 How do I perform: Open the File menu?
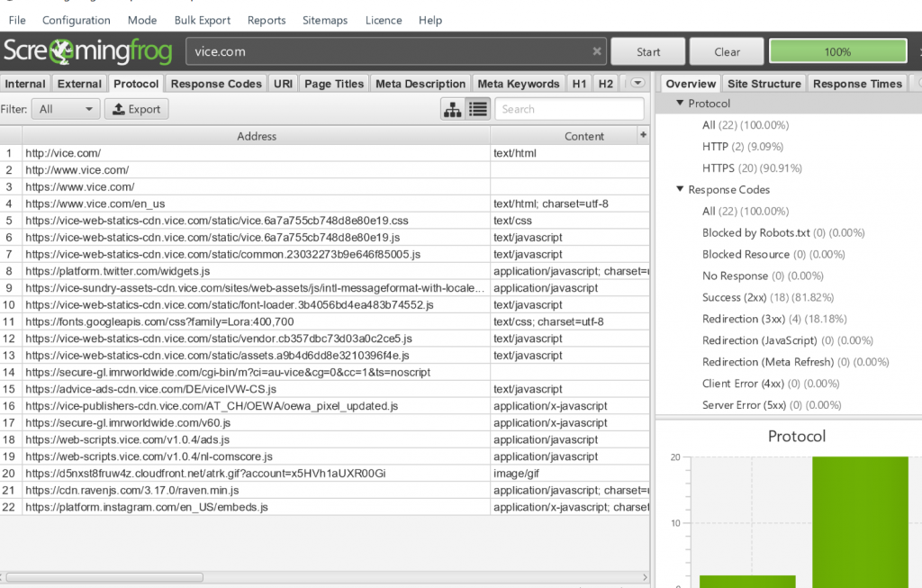click(17, 20)
